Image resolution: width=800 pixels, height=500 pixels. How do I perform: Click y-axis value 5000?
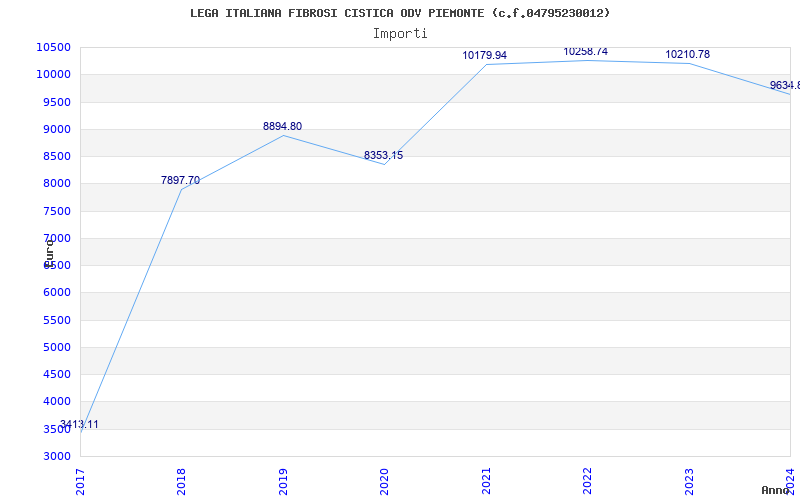(57, 347)
